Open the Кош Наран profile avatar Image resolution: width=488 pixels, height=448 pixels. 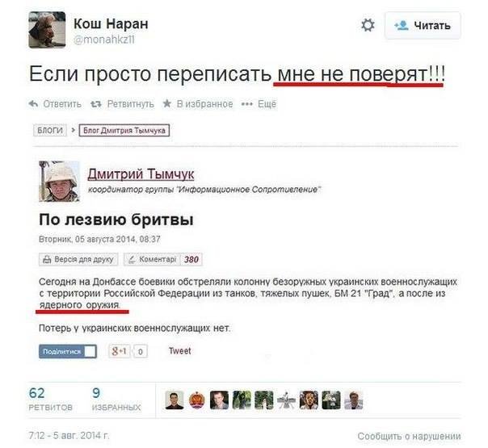(x=47, y=30)
